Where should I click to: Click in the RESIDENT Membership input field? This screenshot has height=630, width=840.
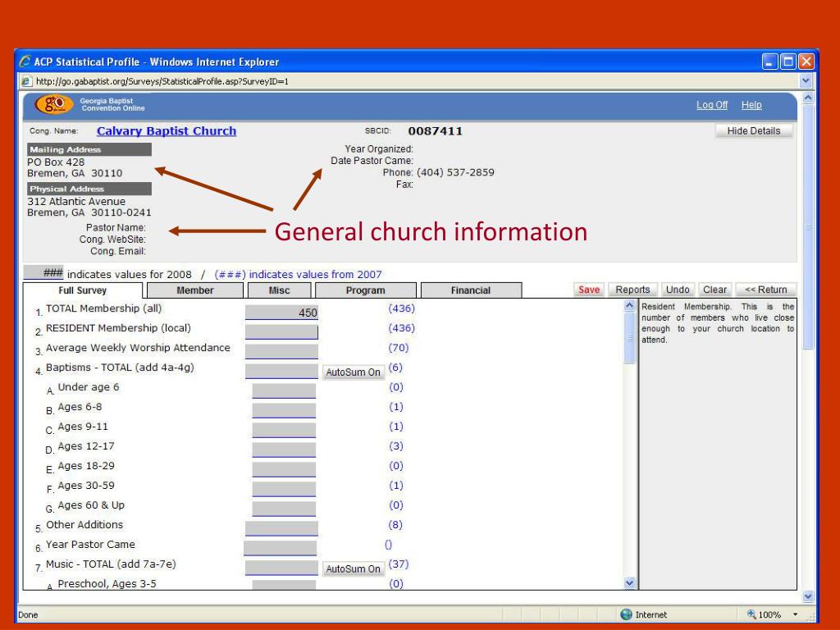(281, 331)
